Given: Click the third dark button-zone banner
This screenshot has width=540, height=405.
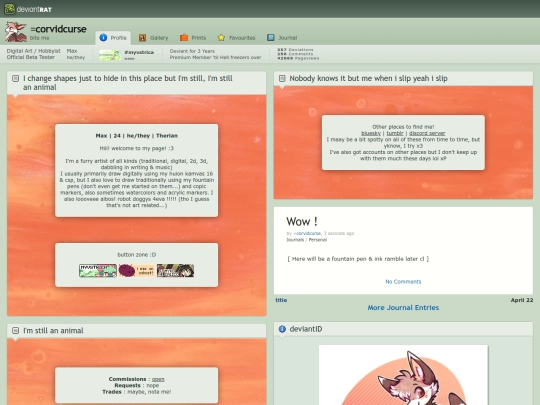Looking at the screenshot, I should coord(175,271).
